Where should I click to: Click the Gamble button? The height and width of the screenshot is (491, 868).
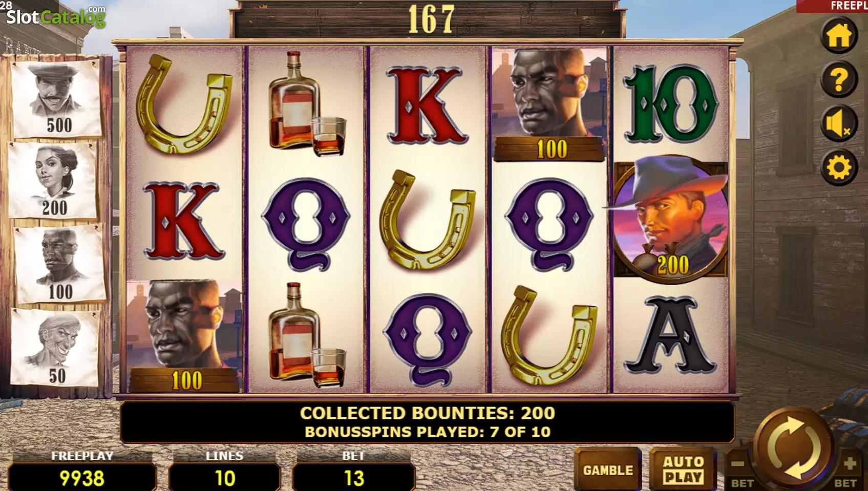[x=608, y=469]
